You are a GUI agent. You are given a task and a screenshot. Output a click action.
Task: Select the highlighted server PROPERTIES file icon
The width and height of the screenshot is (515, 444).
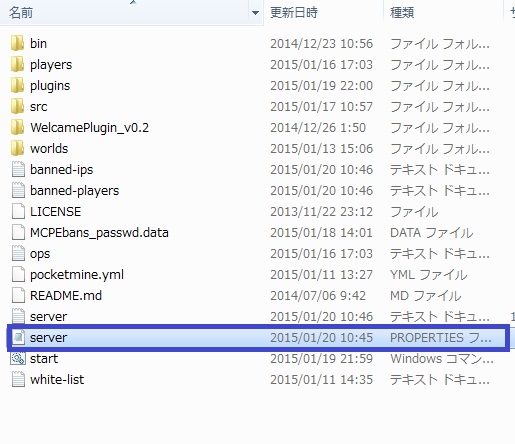coord(19,337)
